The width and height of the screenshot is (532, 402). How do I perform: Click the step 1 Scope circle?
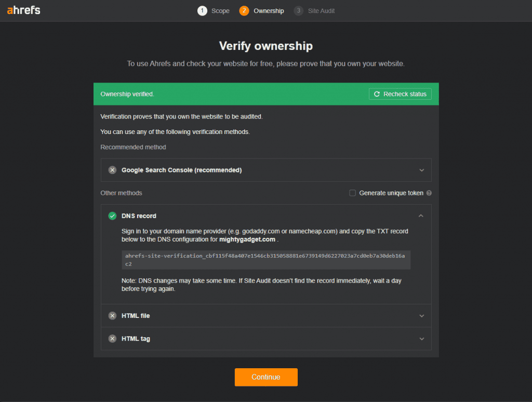202,11
